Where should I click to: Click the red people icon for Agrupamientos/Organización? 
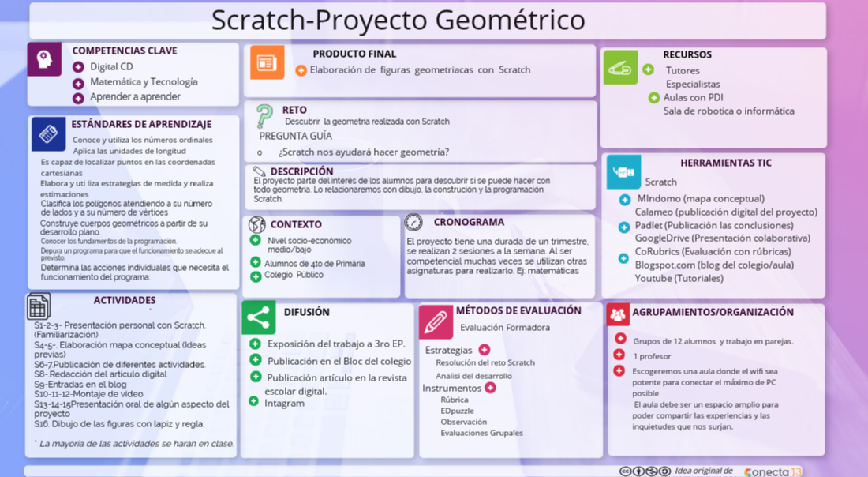click(x=618, y=314)
